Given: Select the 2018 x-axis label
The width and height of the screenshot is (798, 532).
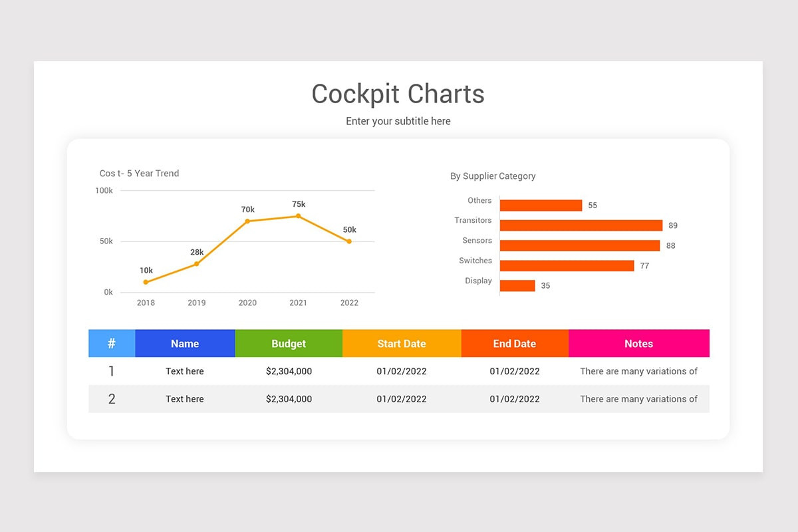Looking at the screenshot, I should (x=146, y=303).
